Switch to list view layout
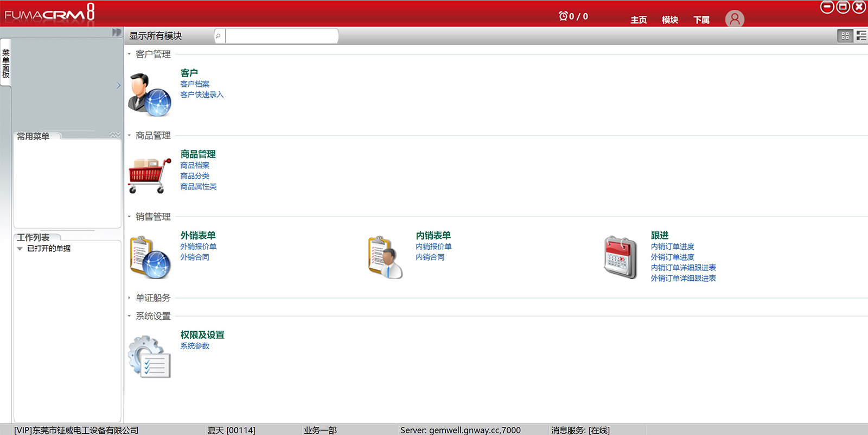This screenshot has width=868, height=435. tap(861, 36)
